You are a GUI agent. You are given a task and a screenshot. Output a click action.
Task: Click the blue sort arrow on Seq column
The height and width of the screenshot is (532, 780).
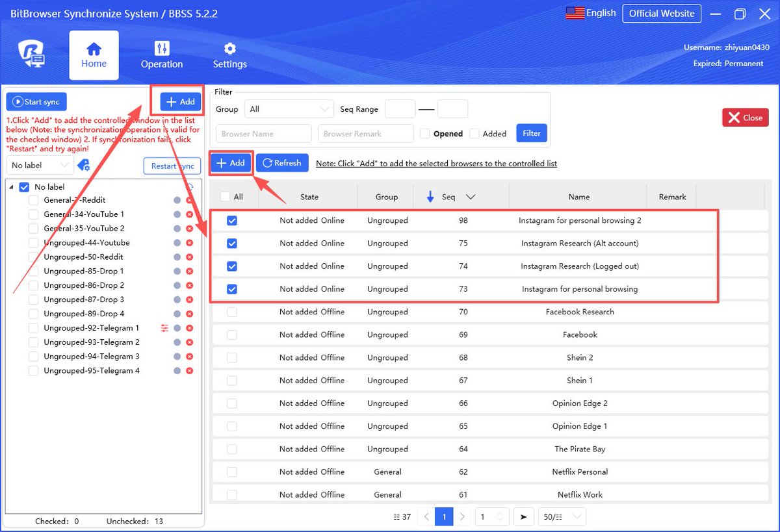pyautogui.click(x=430, y=197)
